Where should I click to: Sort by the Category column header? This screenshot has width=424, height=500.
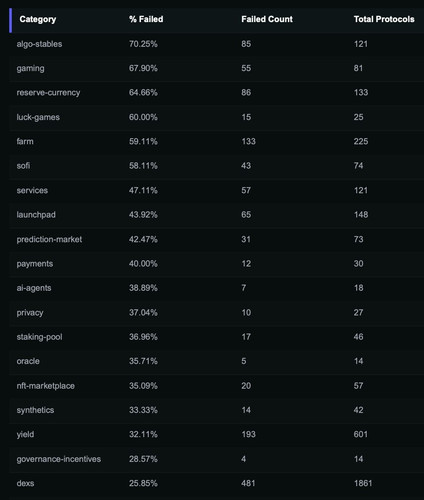tap(38, 19)
